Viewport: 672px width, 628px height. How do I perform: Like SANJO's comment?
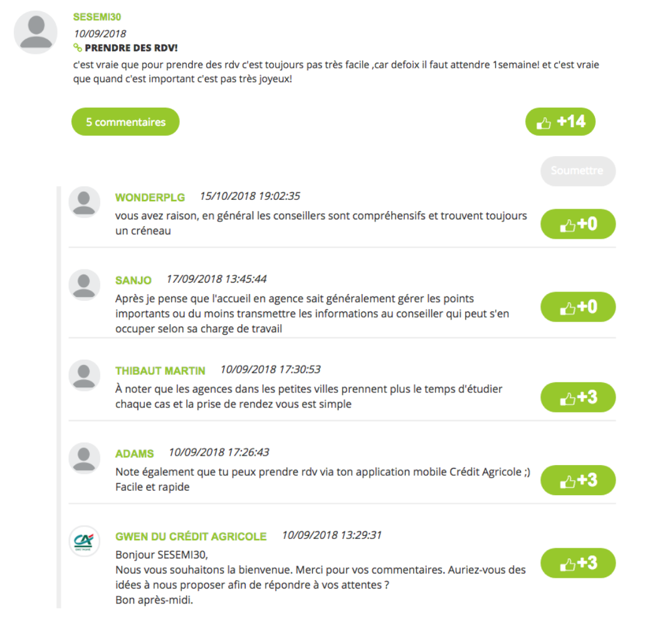(578, 307)
